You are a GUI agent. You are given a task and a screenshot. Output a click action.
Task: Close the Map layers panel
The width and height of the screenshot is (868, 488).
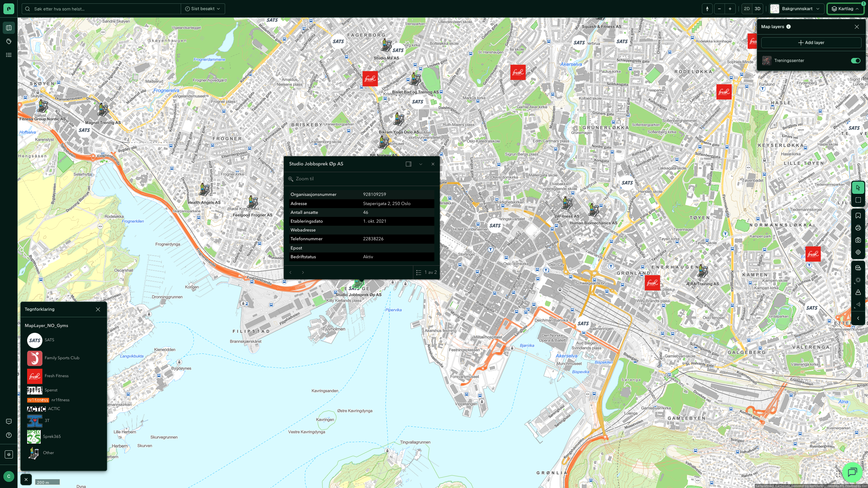pyautogui.click(x=857, y=27)
